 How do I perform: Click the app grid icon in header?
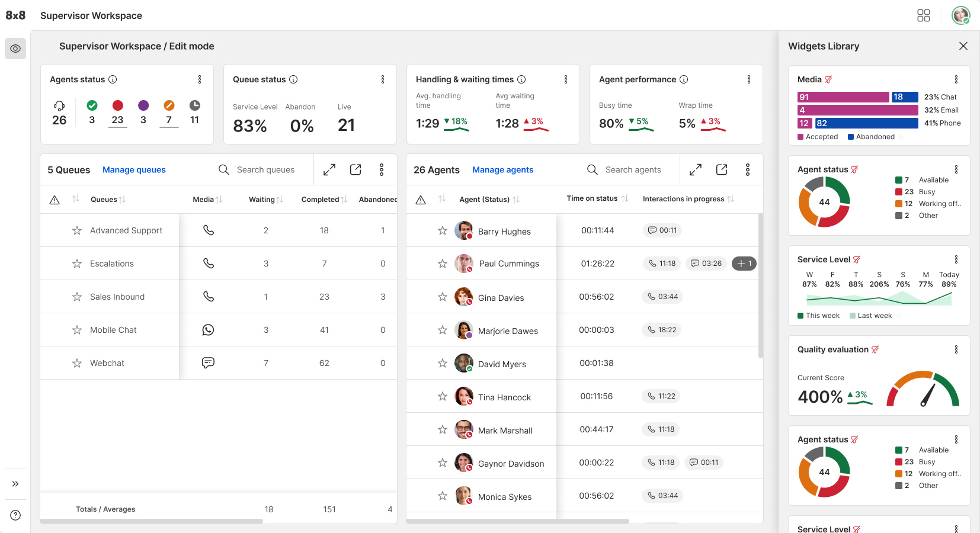click(x=923, y=15)
